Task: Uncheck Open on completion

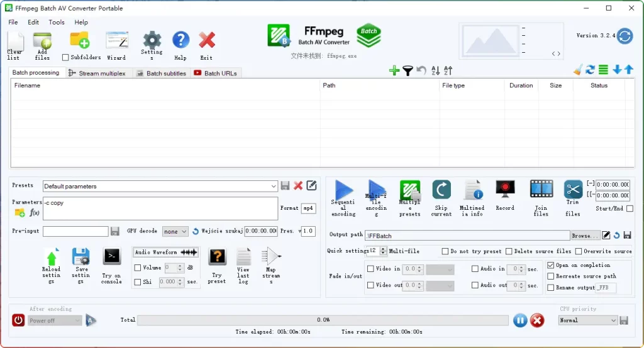Action: point(551,265)
